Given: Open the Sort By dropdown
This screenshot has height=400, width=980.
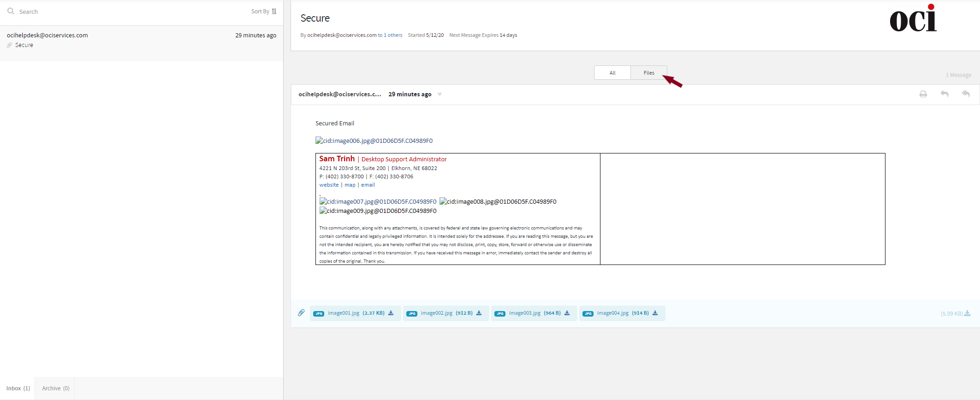Looking at the screenshot, I should tap(264, 12).
